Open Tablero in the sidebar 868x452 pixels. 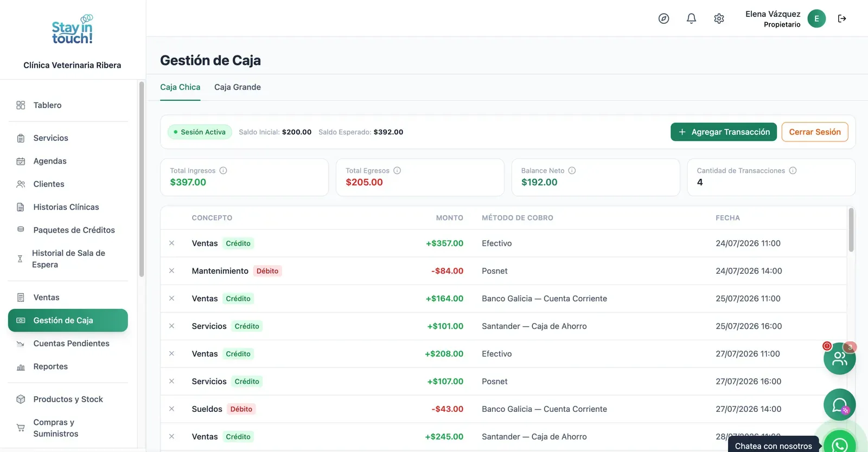point(68,105)
